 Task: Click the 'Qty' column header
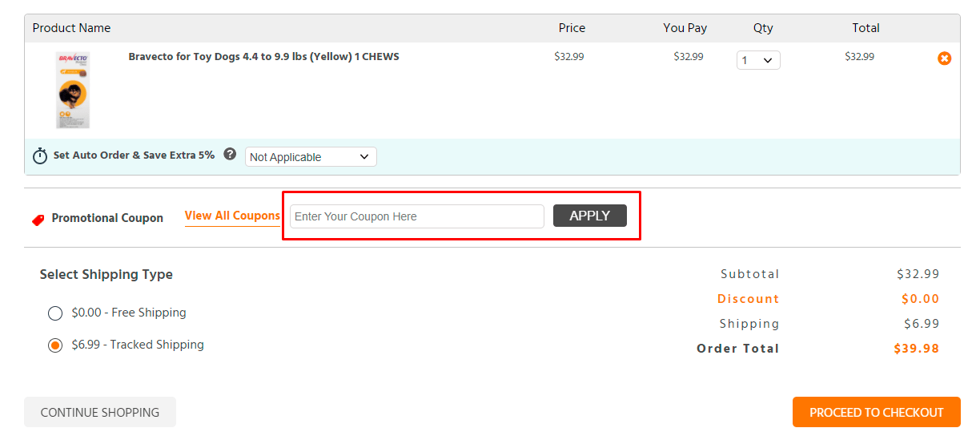(x=763, y=28)
